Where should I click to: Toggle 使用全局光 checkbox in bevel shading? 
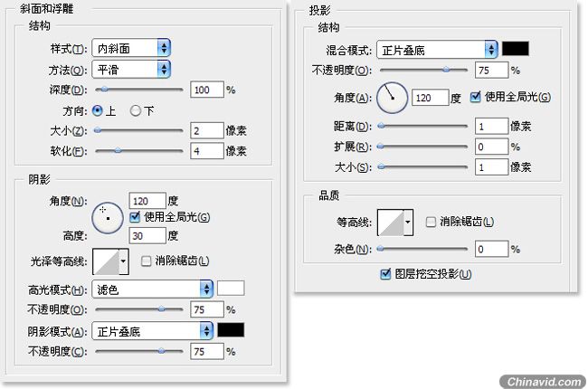tap(136, 217)
